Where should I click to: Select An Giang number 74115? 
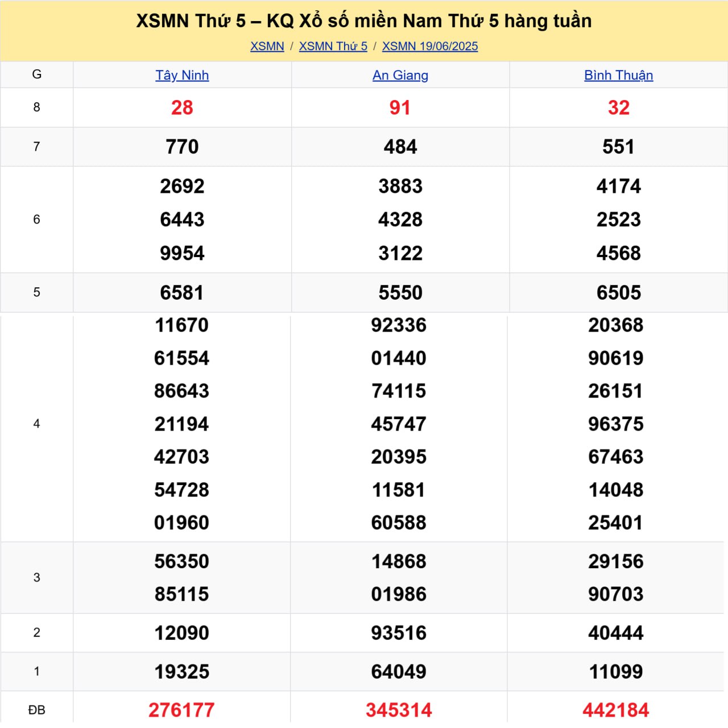(399, 391)
